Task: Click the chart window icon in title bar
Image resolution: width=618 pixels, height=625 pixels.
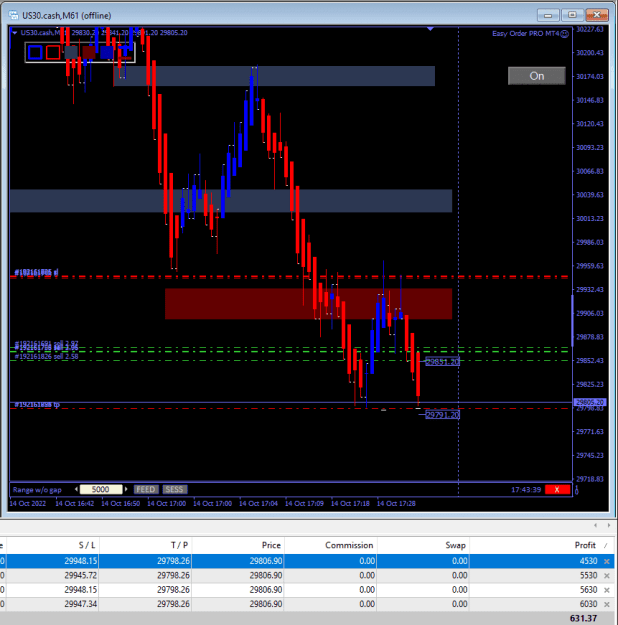Action: (14, 15)
